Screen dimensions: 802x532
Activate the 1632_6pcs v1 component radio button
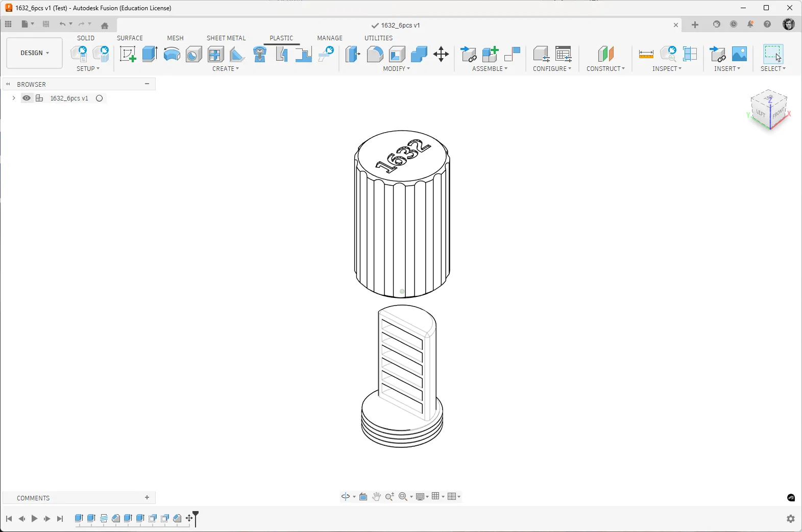click(x=100, y=98)
